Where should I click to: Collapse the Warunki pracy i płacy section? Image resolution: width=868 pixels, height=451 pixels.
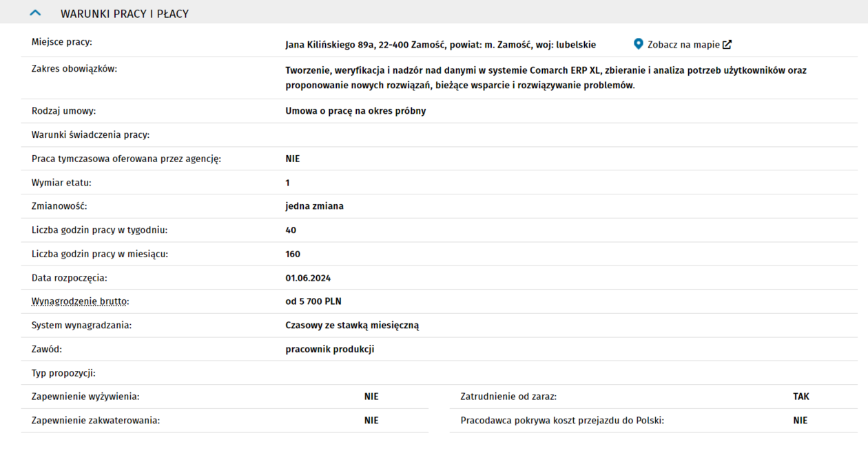(36, 13)
